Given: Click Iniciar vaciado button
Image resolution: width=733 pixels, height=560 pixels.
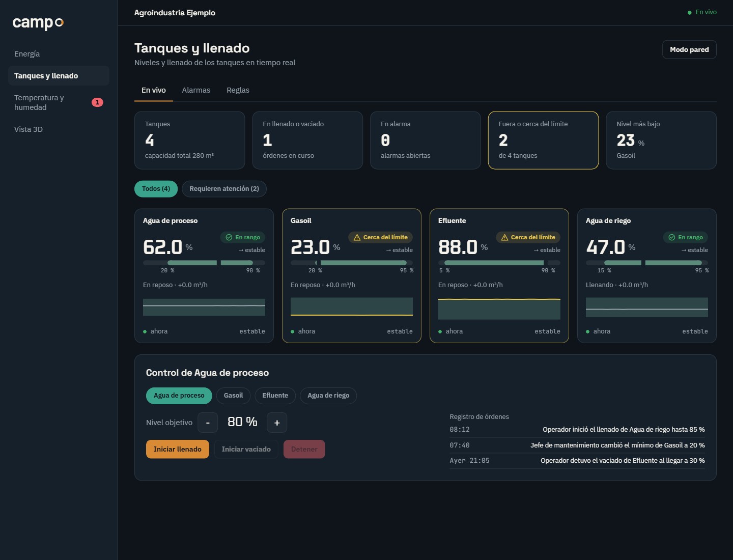Looking at the screenshot, I should coord(246,449).
